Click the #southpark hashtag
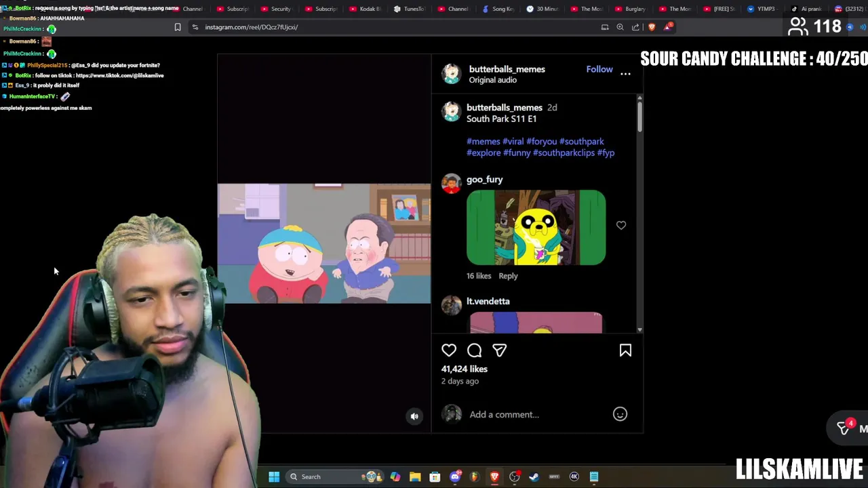 coord(582,142)
